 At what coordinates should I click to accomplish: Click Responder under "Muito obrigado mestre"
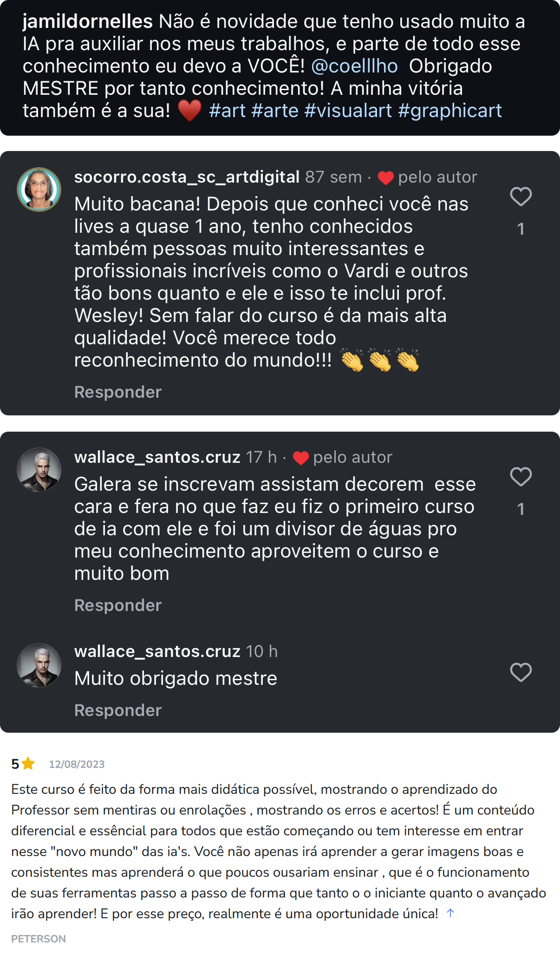pos(118,710)
